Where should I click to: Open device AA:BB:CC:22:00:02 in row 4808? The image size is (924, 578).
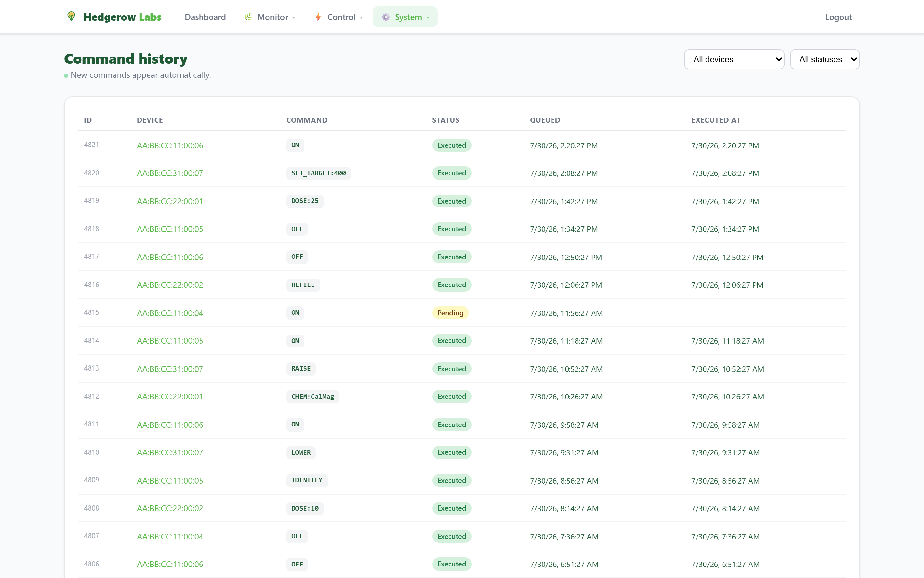(170, 508)
